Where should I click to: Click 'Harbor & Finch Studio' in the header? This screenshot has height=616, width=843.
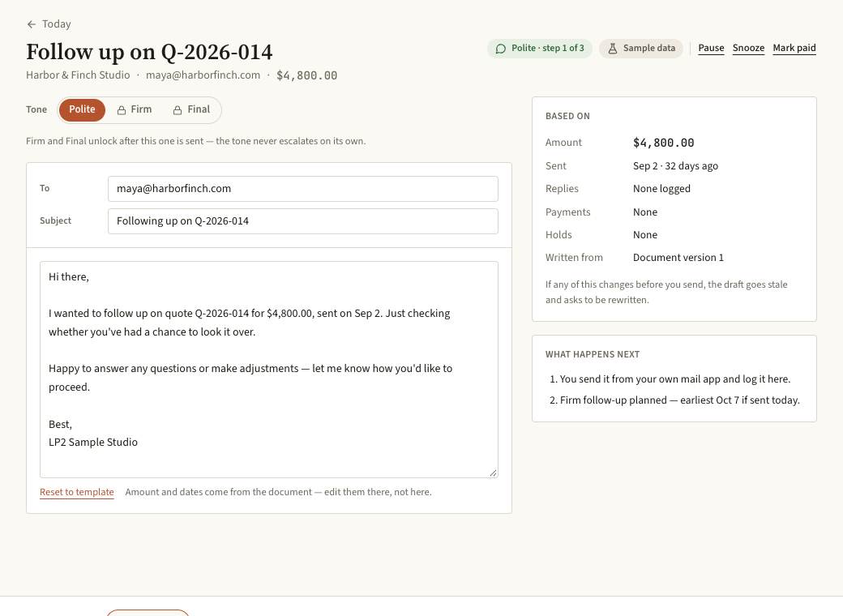[x=78, y=75]
